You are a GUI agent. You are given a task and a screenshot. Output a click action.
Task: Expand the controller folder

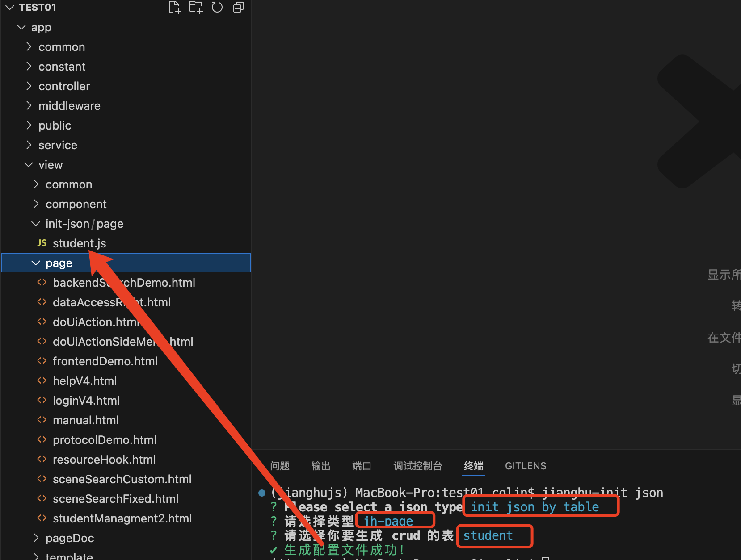coord(64,86)
